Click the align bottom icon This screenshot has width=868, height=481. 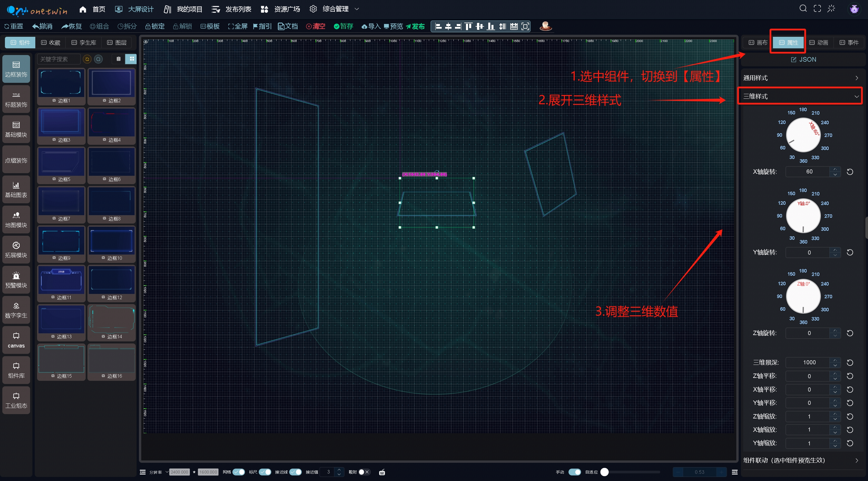click(491, 26)
